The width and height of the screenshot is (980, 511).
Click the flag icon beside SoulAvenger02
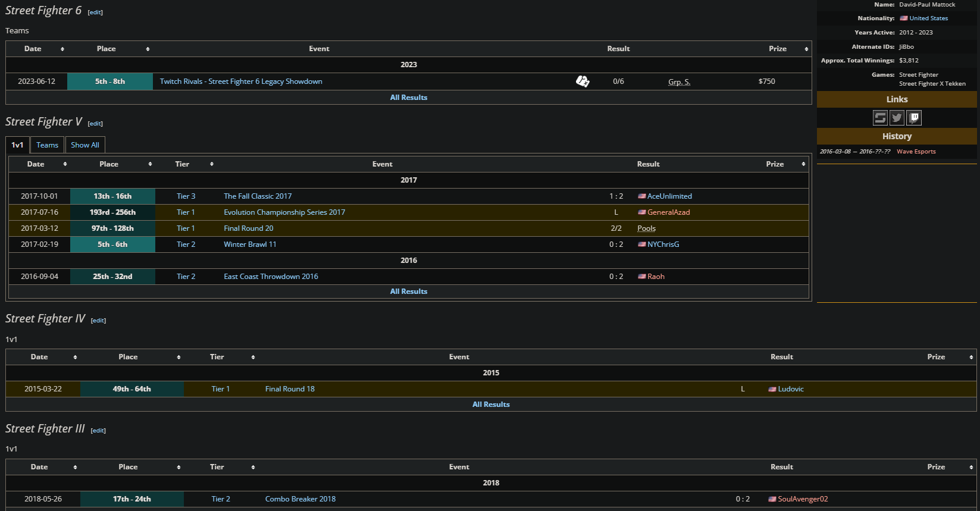[772, 499]
